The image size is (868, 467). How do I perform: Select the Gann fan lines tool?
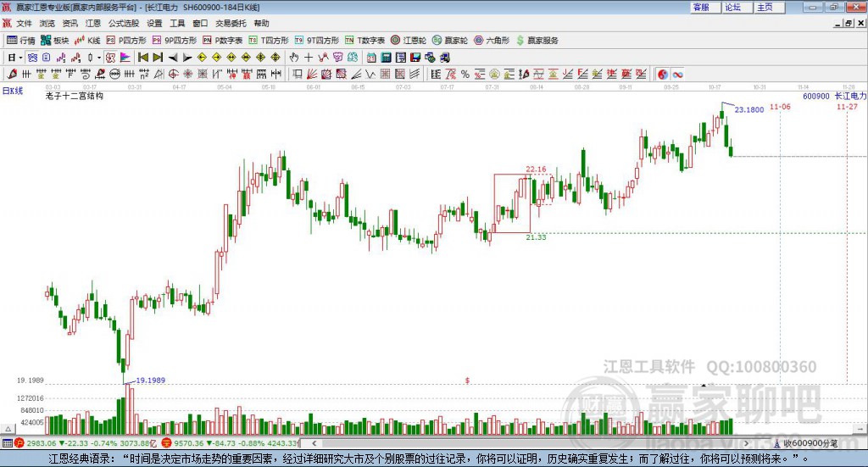tap(312, 74)
